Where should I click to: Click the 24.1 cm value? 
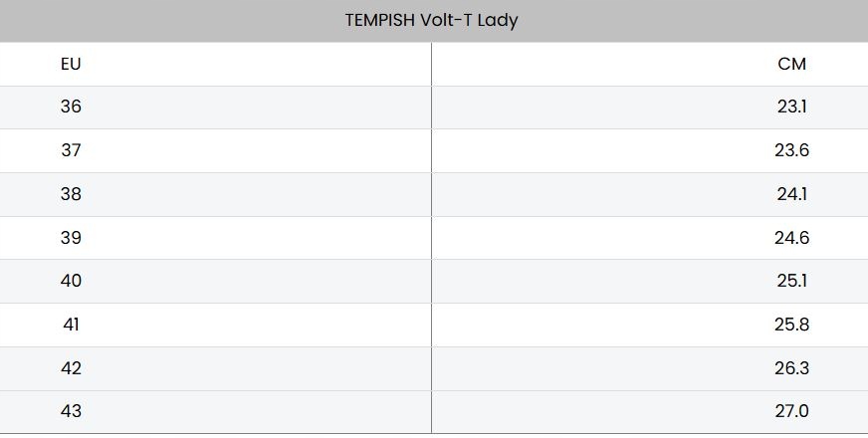(x=791, y=194)
